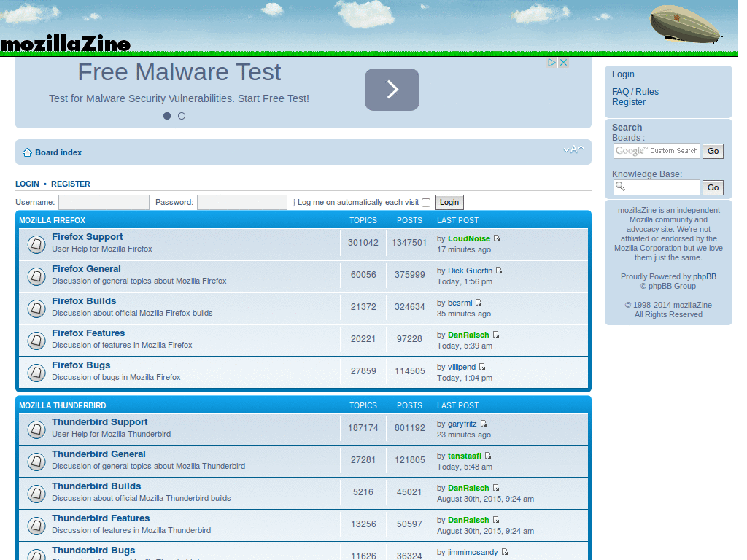Click the ad's arrow next button
Viewport: 747px width, 560px height.
[392, 90]
